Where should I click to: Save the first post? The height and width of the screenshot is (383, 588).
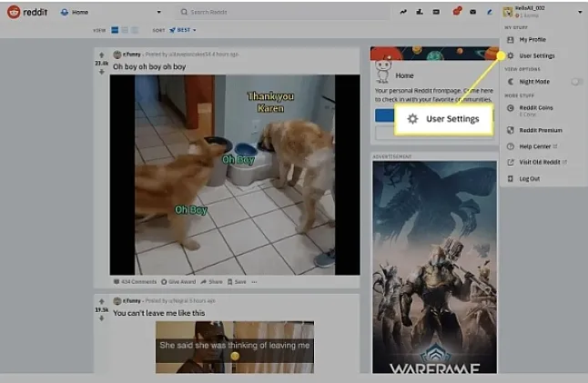237,282
